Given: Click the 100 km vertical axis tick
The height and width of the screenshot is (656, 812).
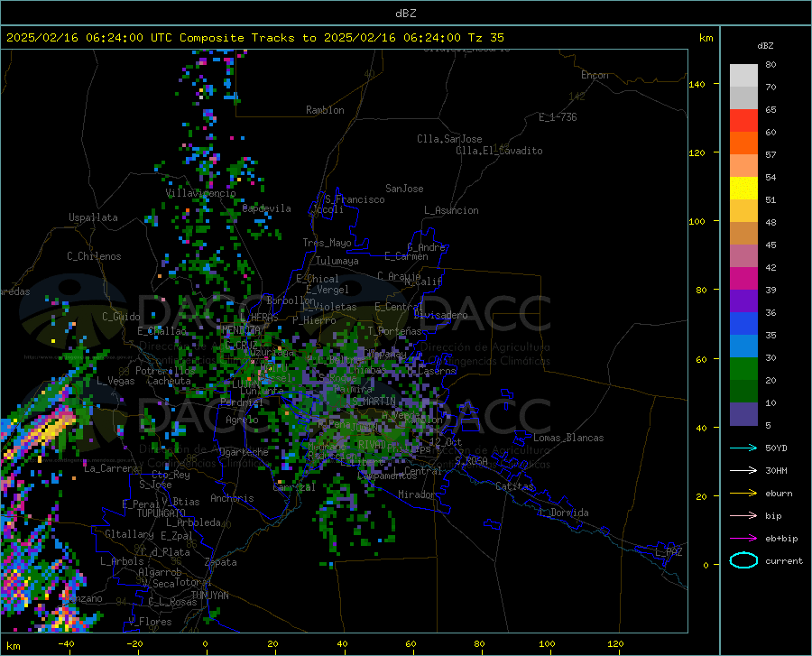Looking at the screenshot, I should coord(697,221).
